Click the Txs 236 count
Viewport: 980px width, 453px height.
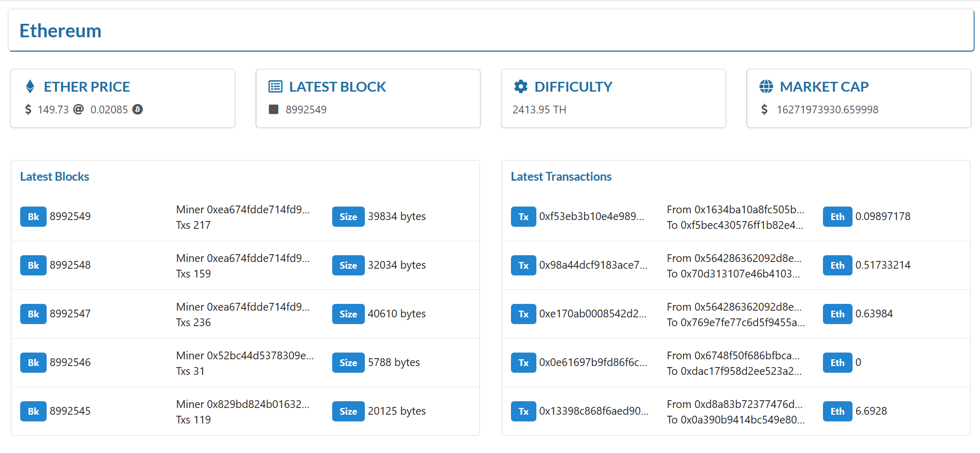(193, 323)
